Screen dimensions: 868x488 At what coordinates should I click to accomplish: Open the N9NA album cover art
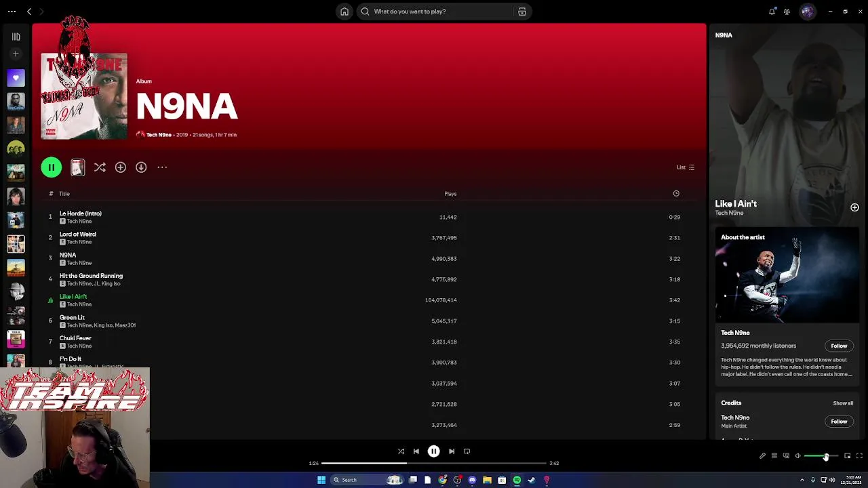[x=84, y=96]
